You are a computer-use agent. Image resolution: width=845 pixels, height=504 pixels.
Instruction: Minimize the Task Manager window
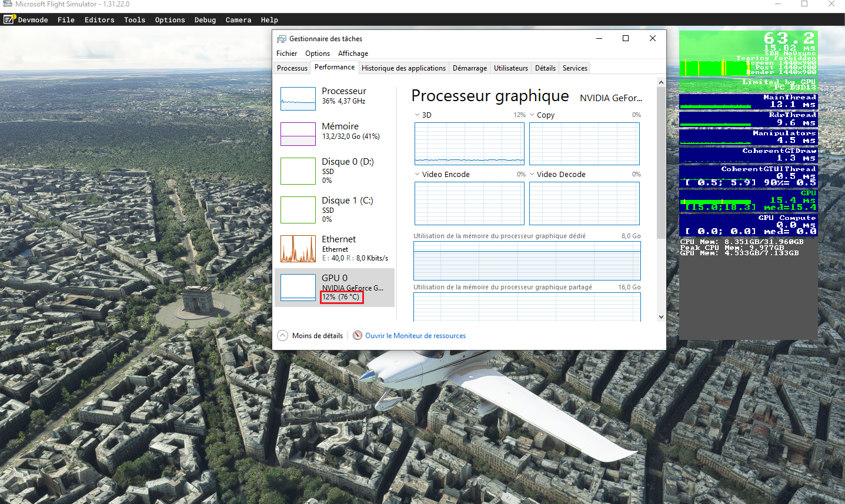point(599,38)
